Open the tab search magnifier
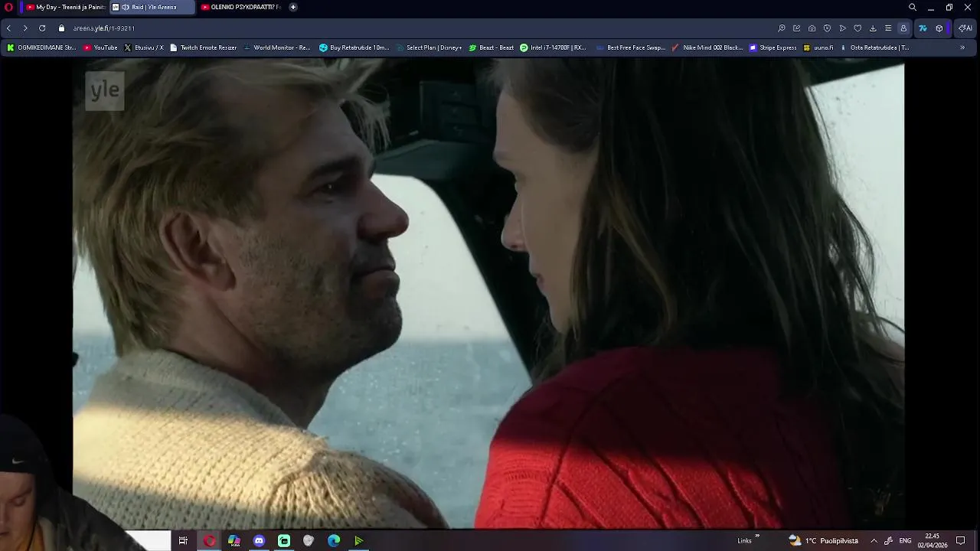Screen dimensions: 980x551 pyautogui.click(x=913, y=7)
